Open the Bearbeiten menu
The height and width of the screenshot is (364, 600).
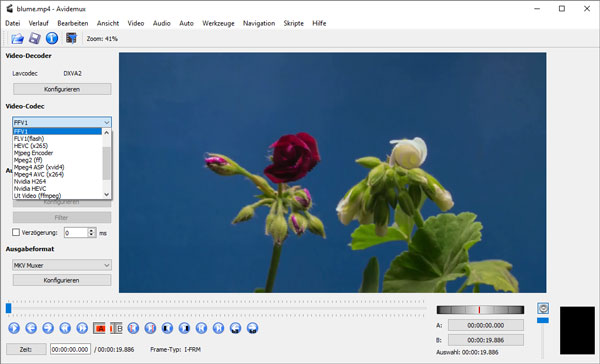pos(73,23)
